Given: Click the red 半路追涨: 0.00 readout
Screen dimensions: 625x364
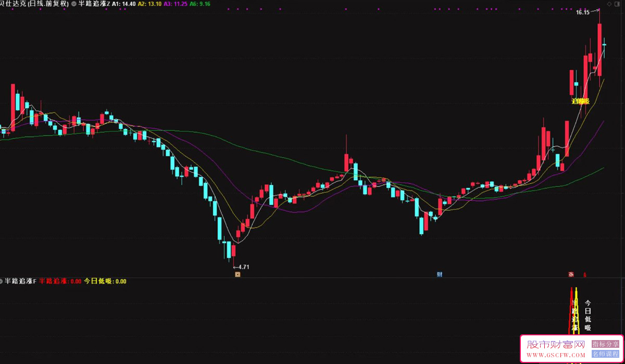Looking at the screenshot, I should click(x=60, y=281).
